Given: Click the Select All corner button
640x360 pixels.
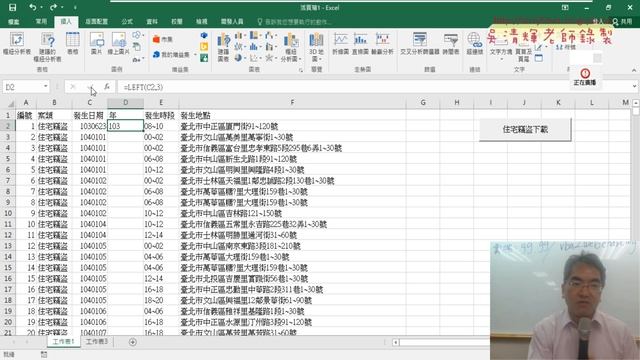Looking at the screenshot, I should coord(8,103).
